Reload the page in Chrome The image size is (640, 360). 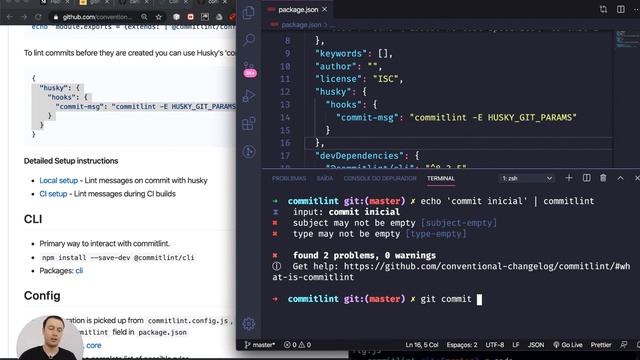point(38,17)
